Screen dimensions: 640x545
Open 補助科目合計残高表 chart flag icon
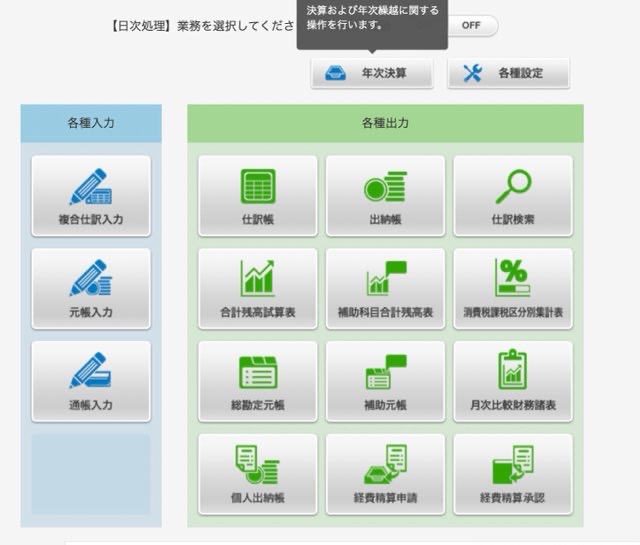[x=386, y=278]
